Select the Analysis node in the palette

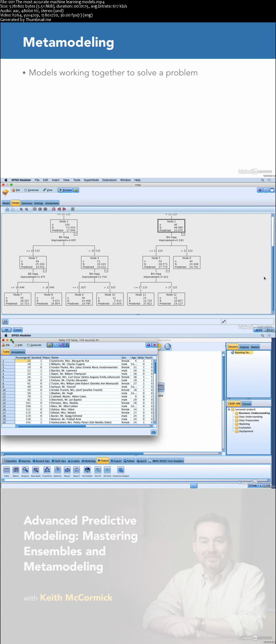point(25,472)
